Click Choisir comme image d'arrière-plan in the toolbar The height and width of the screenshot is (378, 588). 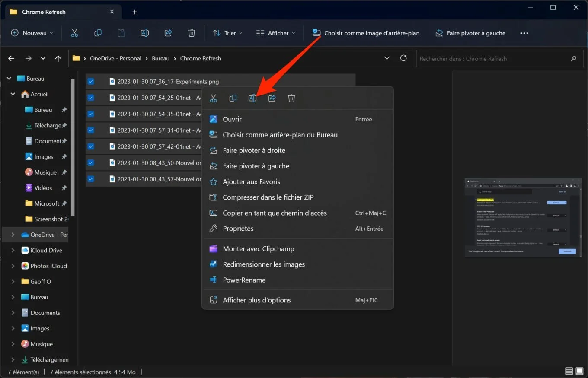366,33
